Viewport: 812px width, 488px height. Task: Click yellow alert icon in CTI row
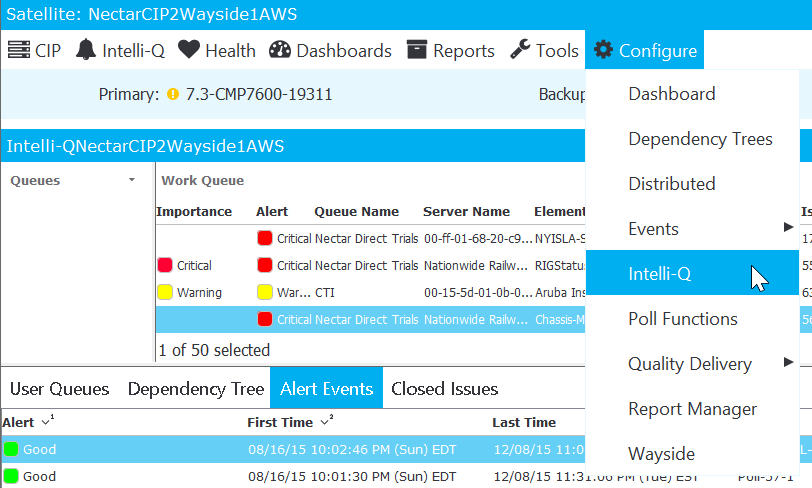tap(265, 292)
